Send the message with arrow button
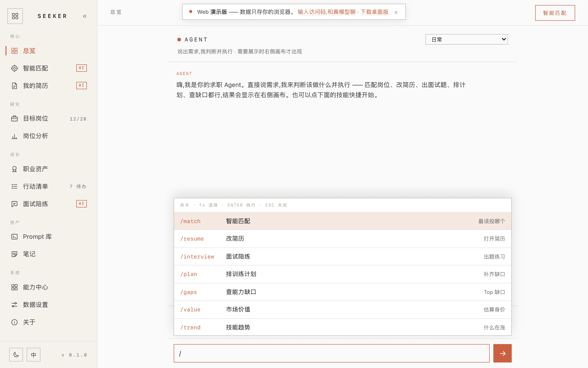 503,353
